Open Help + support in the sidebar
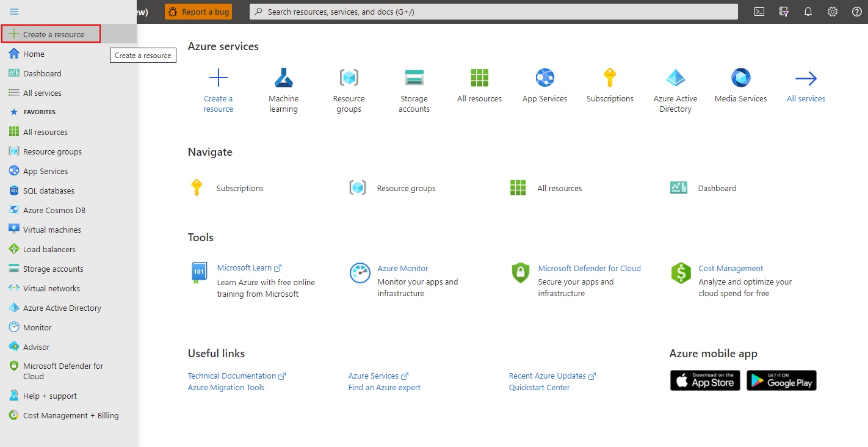Viewport: 868px width, 447px height. (68, 396)
